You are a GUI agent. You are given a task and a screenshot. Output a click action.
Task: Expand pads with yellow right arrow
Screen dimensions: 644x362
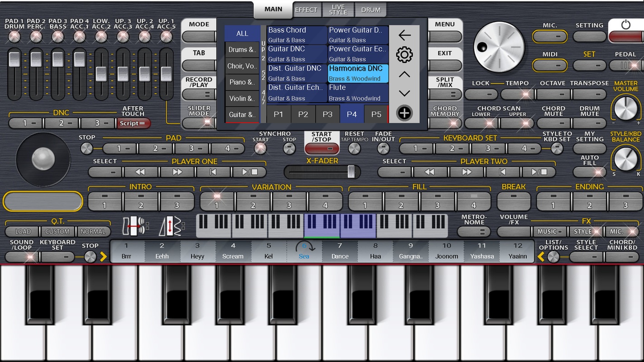[104, 257]
